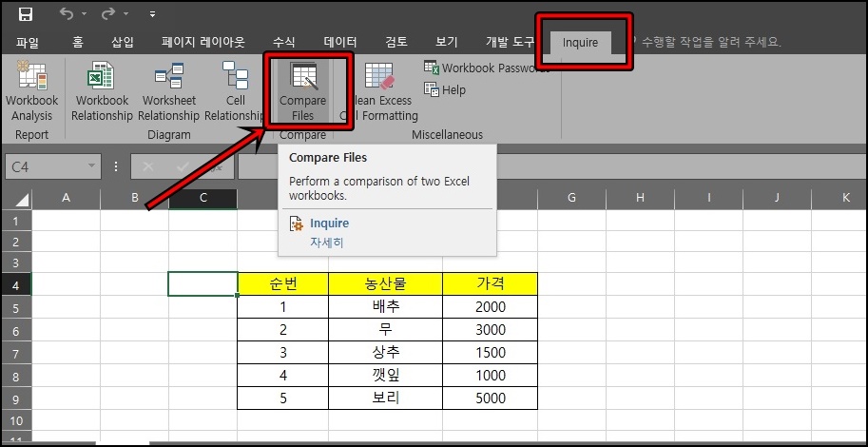Click the 수행할 작업을 알려 주세요 search box

[x=709, y=42]
